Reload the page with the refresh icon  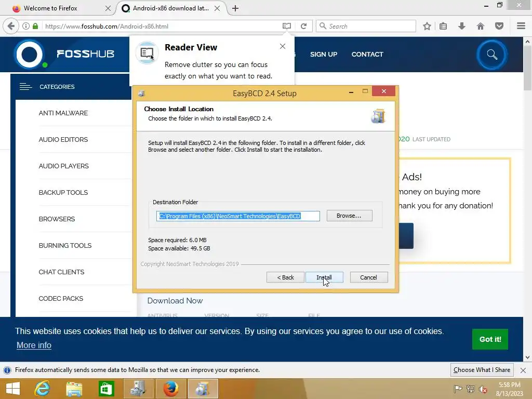point(303,26)
